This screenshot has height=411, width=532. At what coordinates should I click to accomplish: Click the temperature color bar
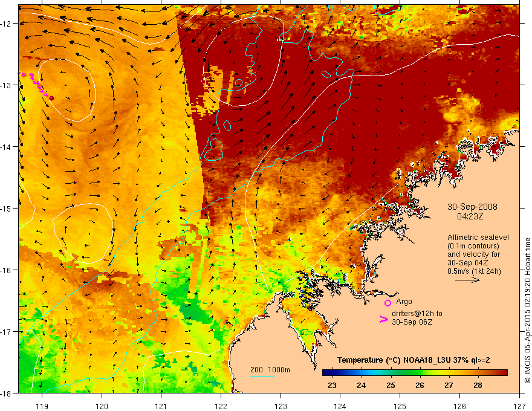tap(415, 373)
